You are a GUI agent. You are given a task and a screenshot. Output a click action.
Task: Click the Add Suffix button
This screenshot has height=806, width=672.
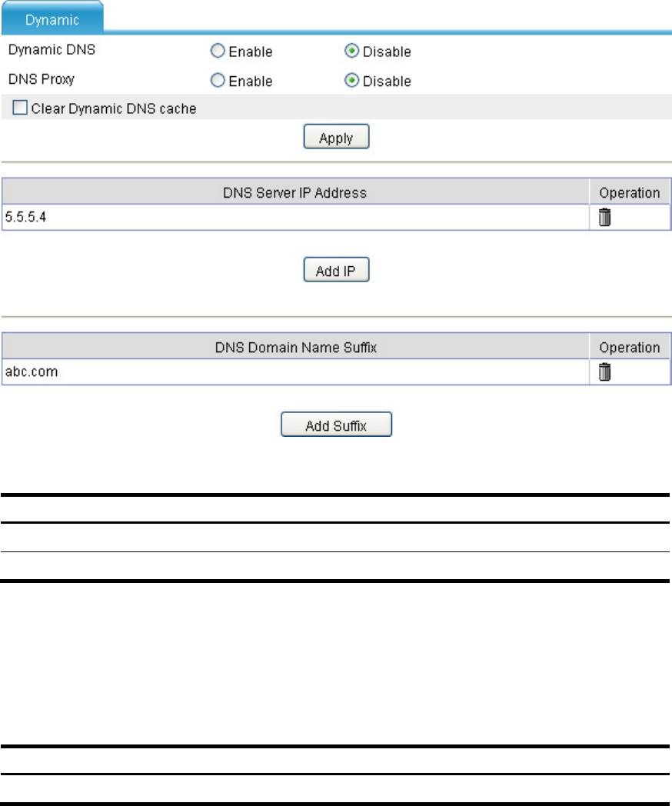pyautogui.click(x=337, y=425)
